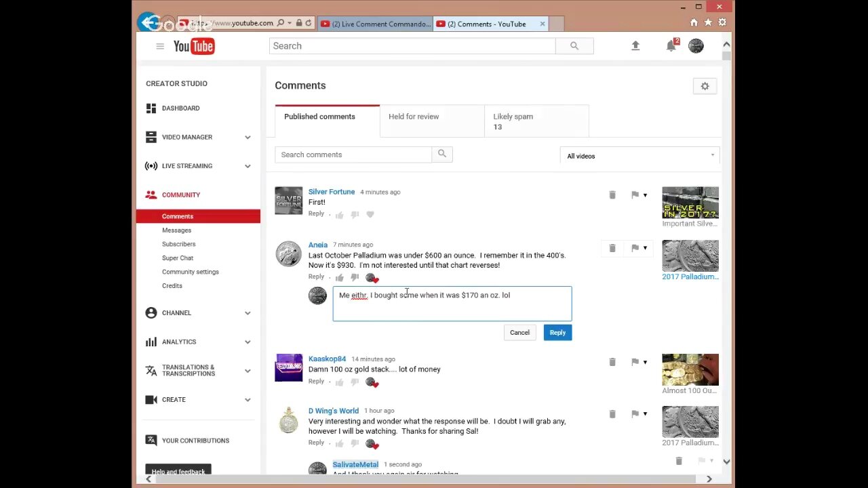Expand the Channel section
Image resolution: width=868 pixels, height=488 pixels.
(x=248, y=313)
